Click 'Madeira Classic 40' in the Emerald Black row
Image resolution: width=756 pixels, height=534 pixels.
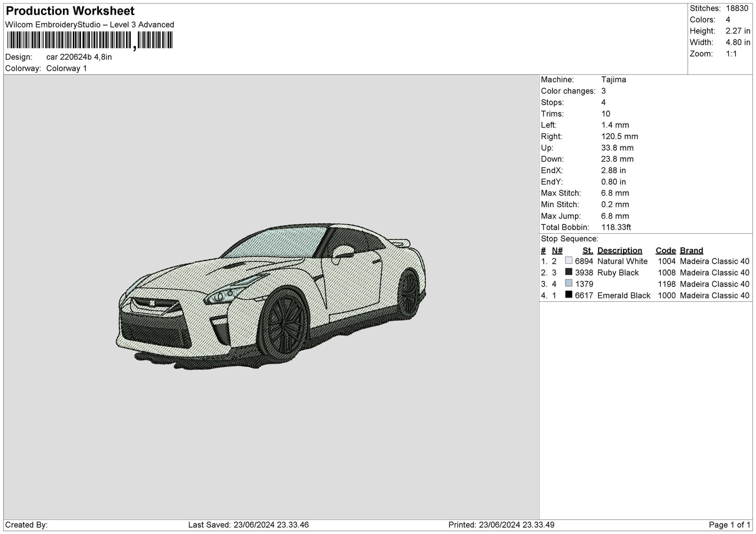715,296
